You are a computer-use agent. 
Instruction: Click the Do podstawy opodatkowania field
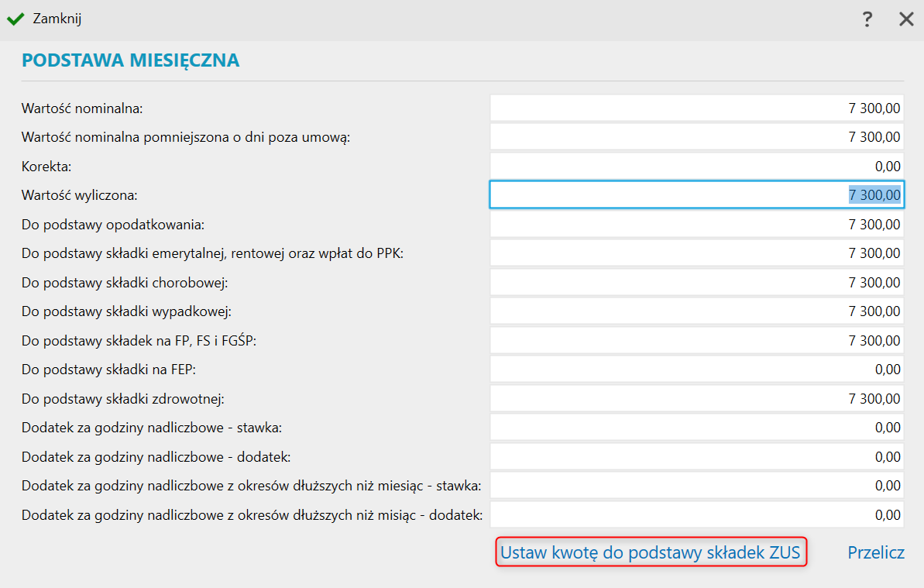(x=696, y=225)
